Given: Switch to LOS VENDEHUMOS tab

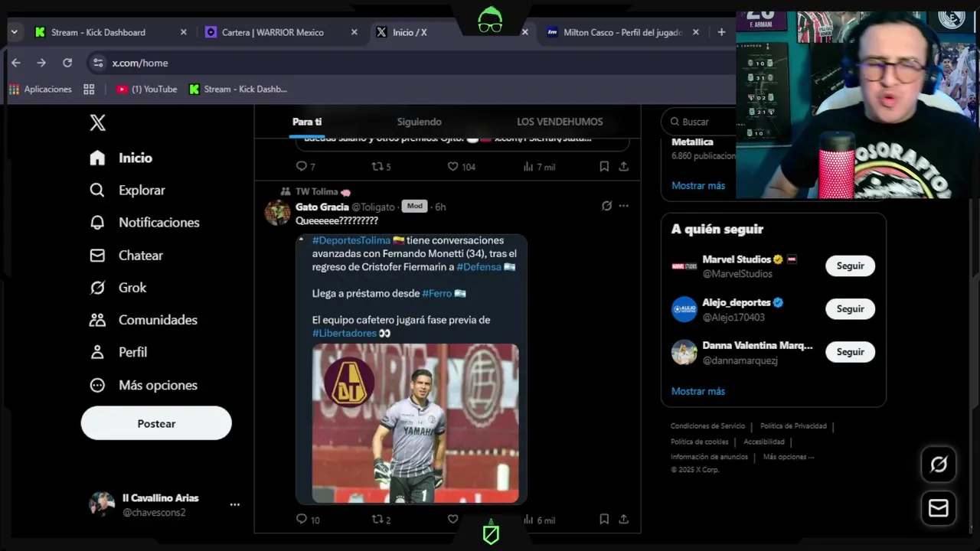Looking at the screenshot, I should click(560, 122).
